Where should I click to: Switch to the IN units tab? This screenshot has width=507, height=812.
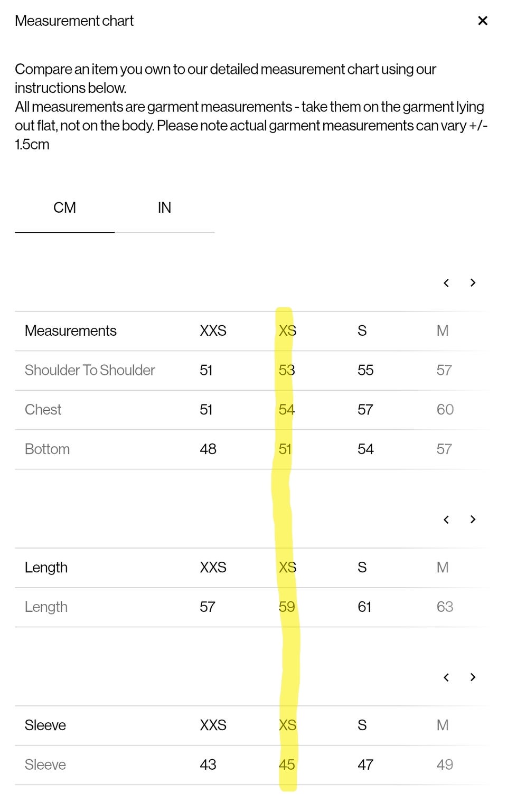point(164,207)
